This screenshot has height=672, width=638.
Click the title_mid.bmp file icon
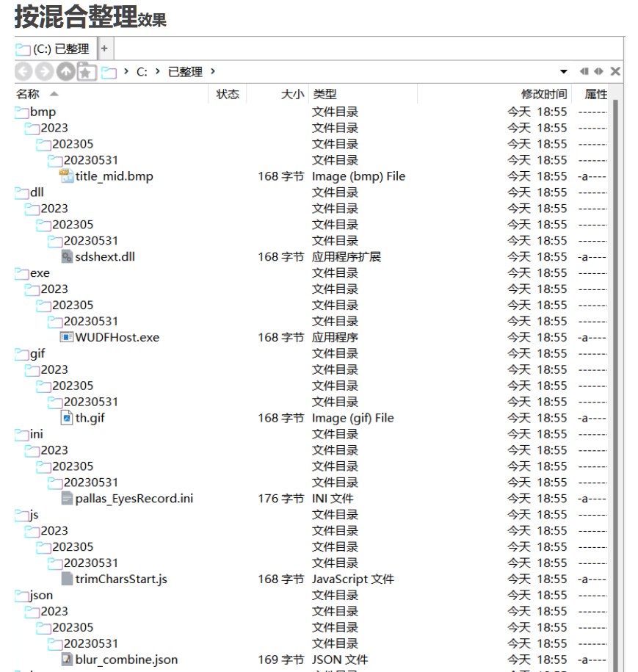point(66,176)
